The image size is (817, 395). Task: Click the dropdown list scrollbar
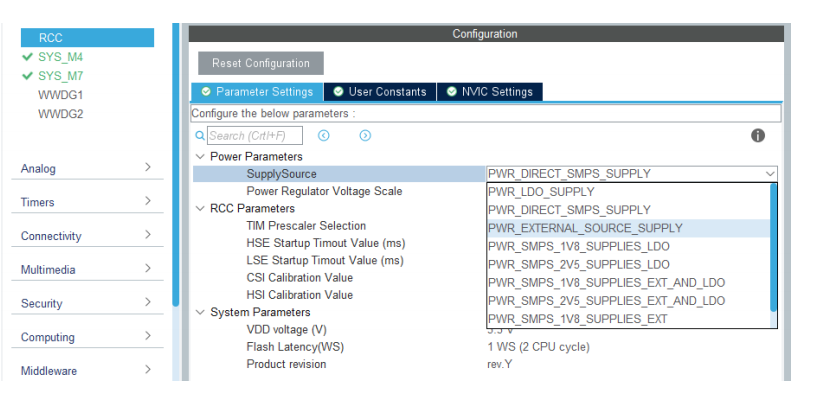(773, 248)
